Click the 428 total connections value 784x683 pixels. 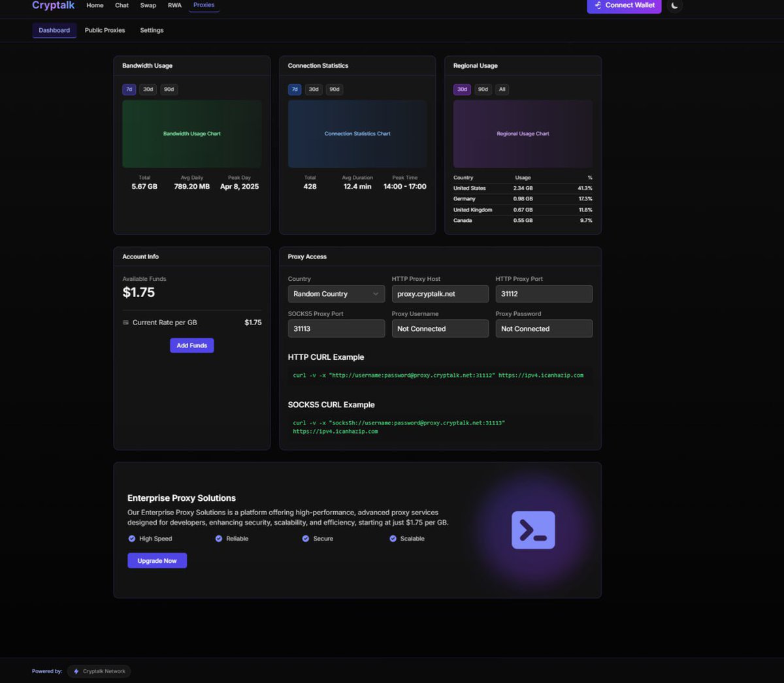(x=310, y=187)
